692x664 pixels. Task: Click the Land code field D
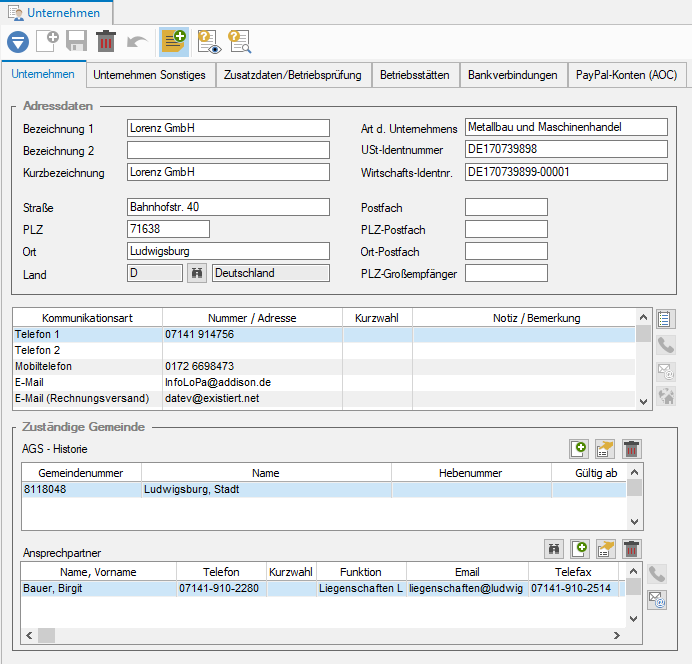tap(155, 273)
